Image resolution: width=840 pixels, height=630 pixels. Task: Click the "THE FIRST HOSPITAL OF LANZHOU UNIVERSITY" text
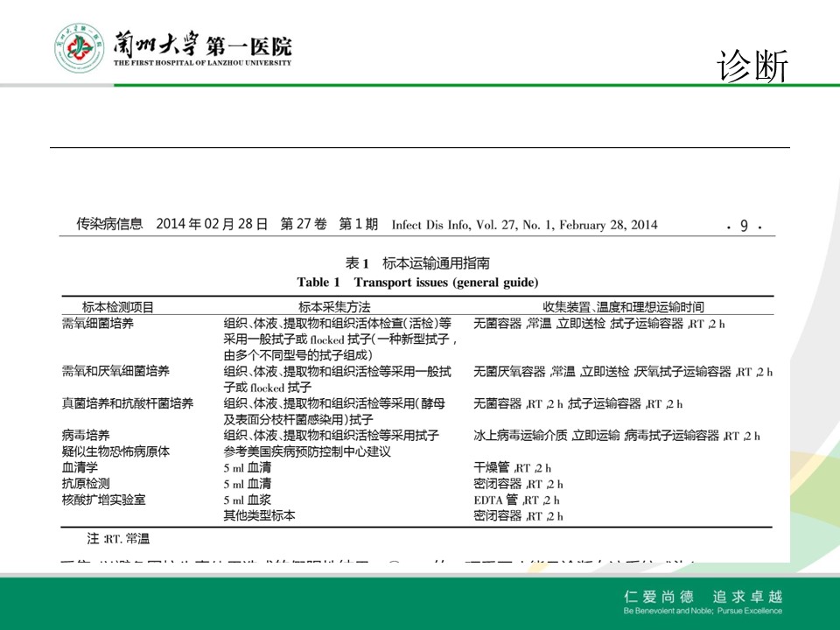click(202, 63)
